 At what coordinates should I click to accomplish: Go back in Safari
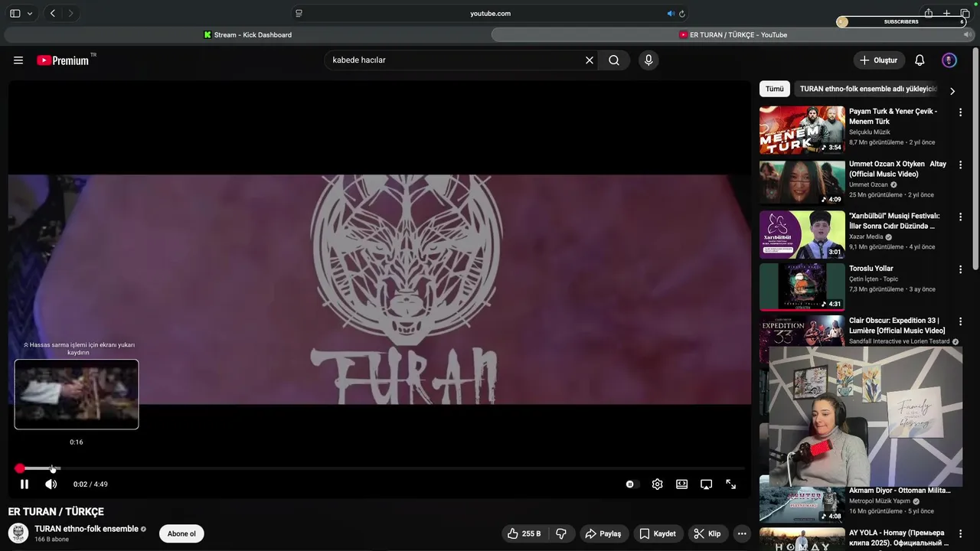[x=52, y=13]
